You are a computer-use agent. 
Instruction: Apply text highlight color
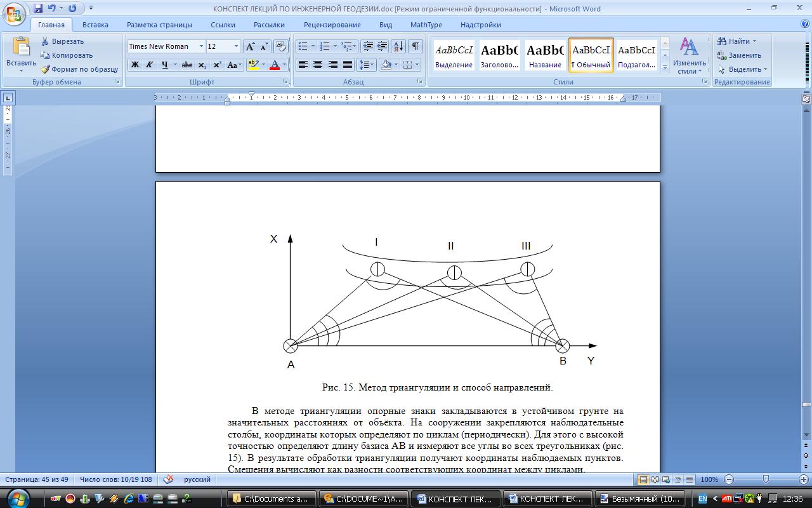pyautogui.click(x=253, y=65)
